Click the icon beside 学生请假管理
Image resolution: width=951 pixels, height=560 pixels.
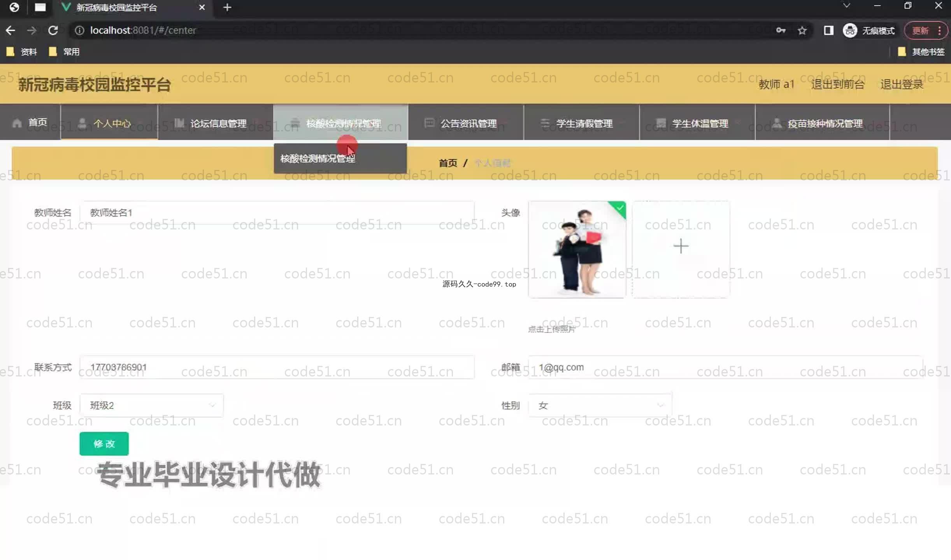coord(545,123)
